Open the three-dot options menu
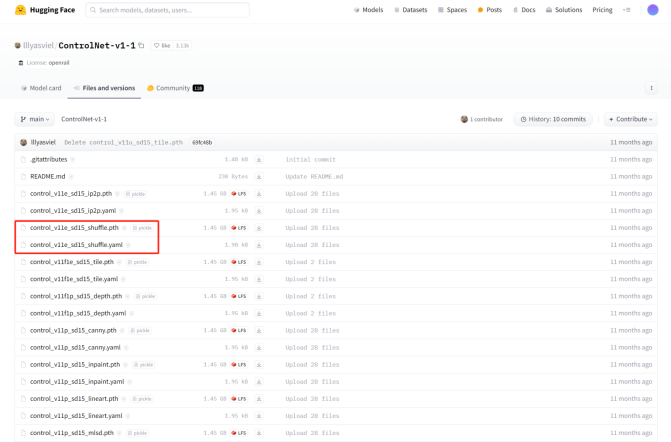Screen dimensions: 671x442 point(651,88)
